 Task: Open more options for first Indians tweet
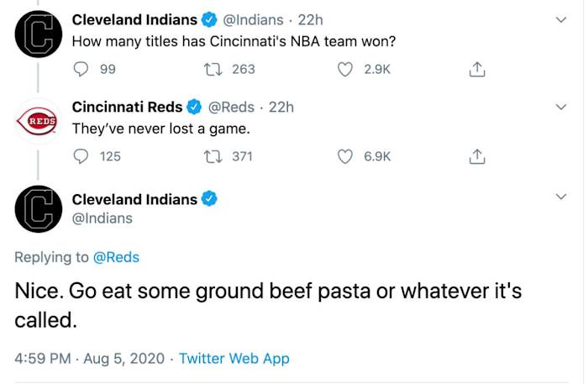coord(562,19)
